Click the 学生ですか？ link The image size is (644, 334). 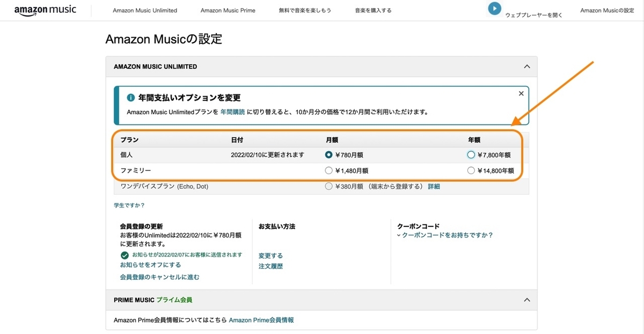[129, 205]
